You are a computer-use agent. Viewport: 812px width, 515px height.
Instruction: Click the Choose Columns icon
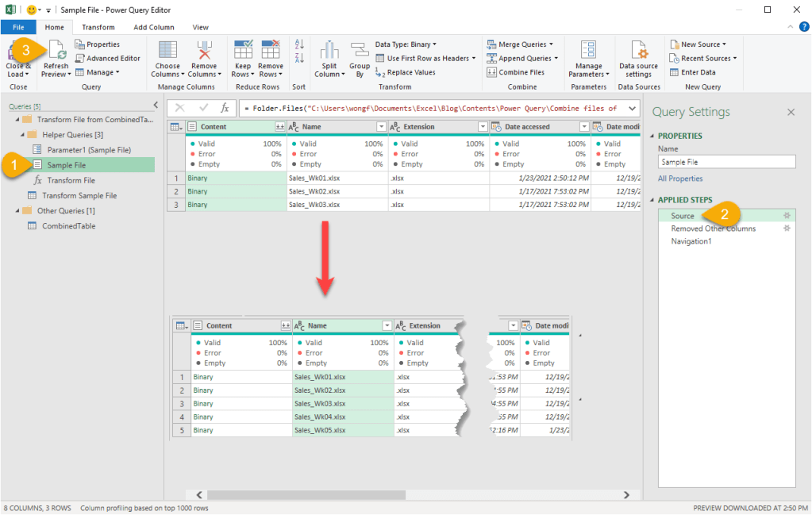tap(167, 52)
